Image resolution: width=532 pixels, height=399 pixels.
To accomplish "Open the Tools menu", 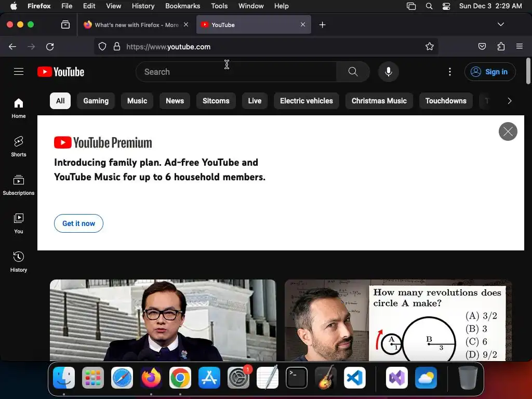I will [x=219, y=6].
